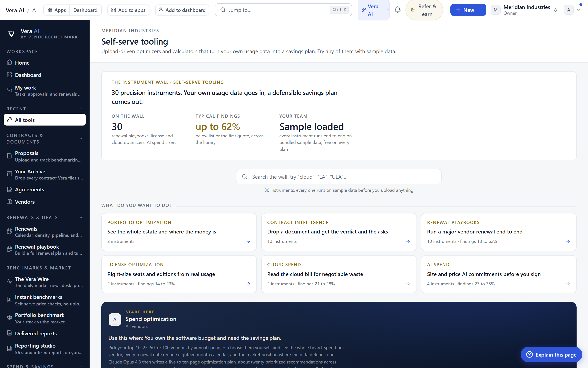The width and height of the screenshot is (588, 368).
Task: Click the Add to apps button
Action: pyautogui.click(x=128, y=10)
